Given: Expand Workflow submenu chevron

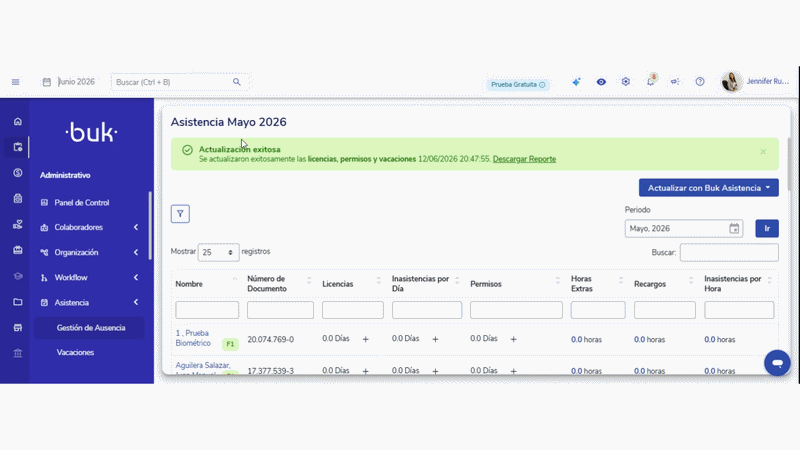Looking at the screenshot, I should (x=136, y=278).
